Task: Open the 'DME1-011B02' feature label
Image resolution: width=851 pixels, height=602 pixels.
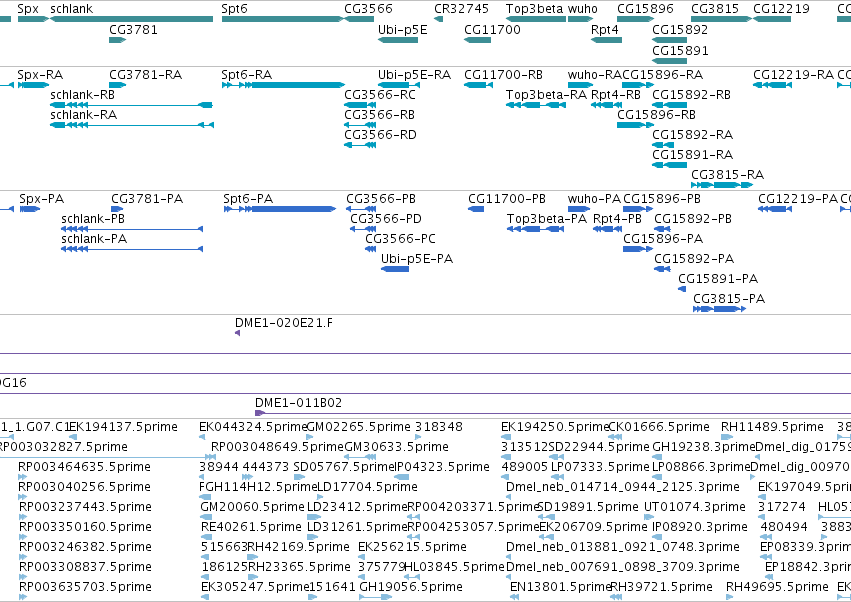Action: (299, 403)
